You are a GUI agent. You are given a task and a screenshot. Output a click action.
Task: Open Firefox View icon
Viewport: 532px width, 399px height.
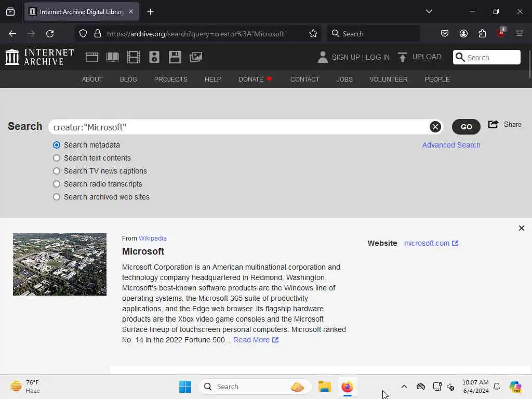(10, 12)
